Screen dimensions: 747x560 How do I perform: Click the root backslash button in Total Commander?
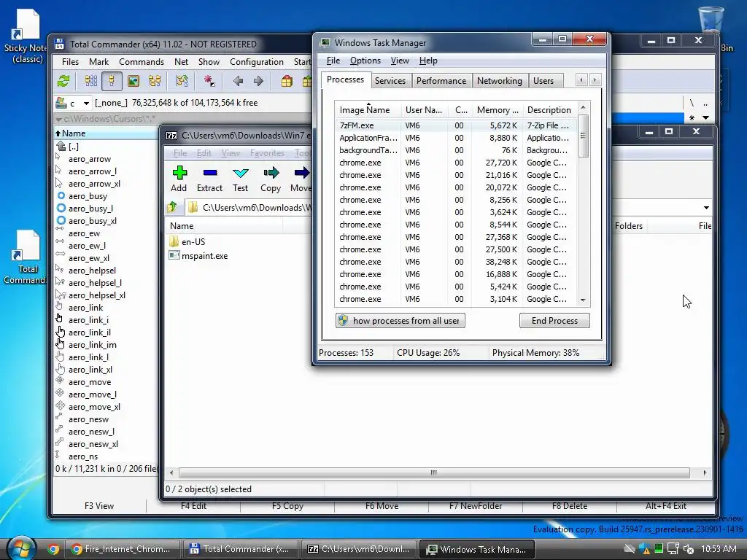coord(692,103)
